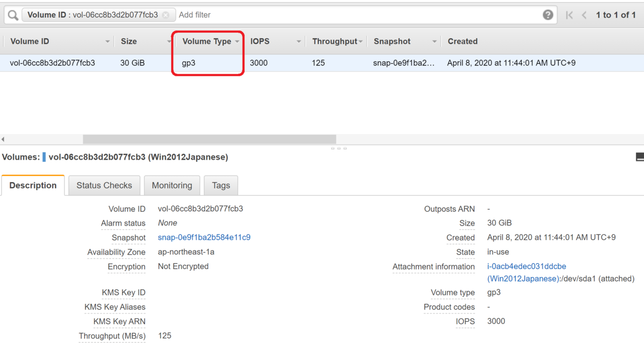
Task: Click the April 8, 2020 created table cell
Action: pyautogui.click(x=511, y=63)
